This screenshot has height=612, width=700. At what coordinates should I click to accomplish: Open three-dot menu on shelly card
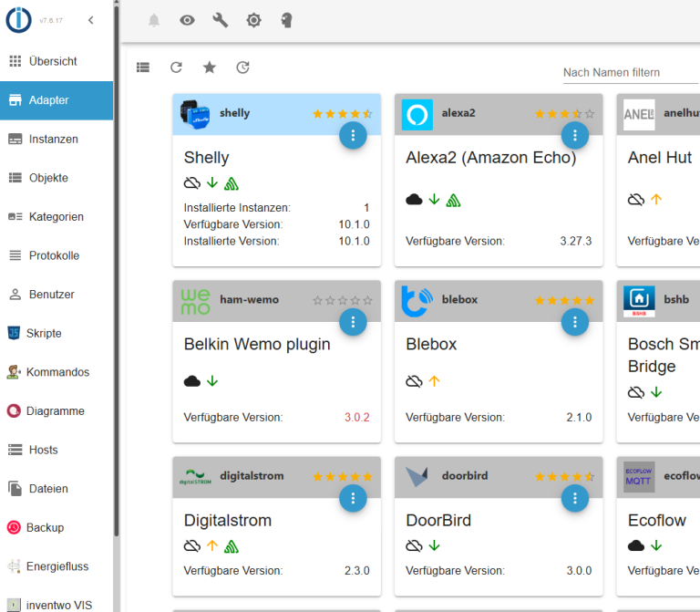[x=353, y=135]
